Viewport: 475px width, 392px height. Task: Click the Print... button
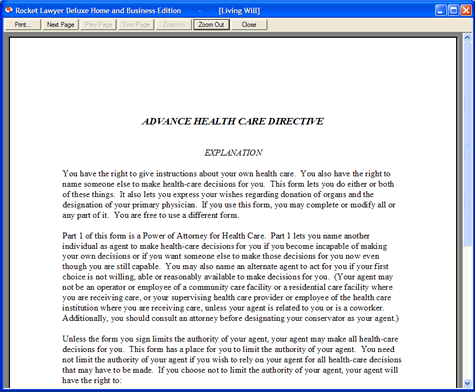tap(23, 25)
